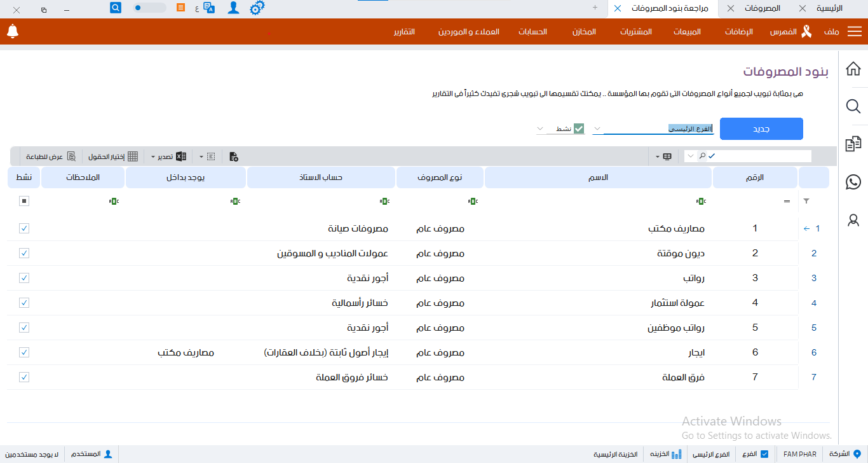
Task: Click the language translate icon
Action: click(x=209, y=8)
